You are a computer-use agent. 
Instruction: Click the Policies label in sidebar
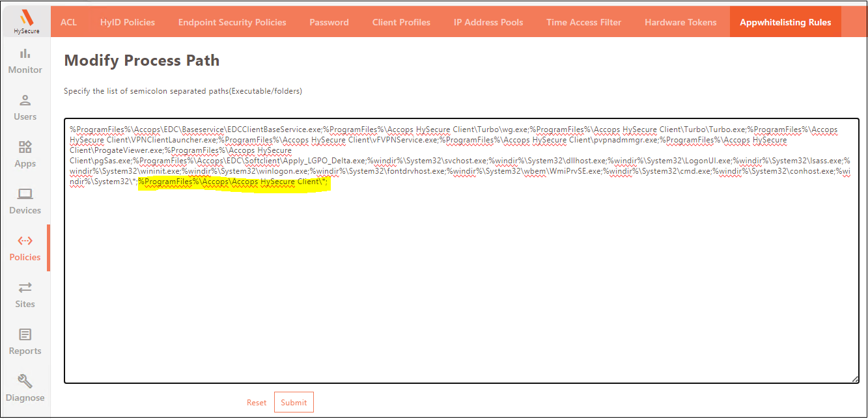pyautogui.click(x=25, y=257)
